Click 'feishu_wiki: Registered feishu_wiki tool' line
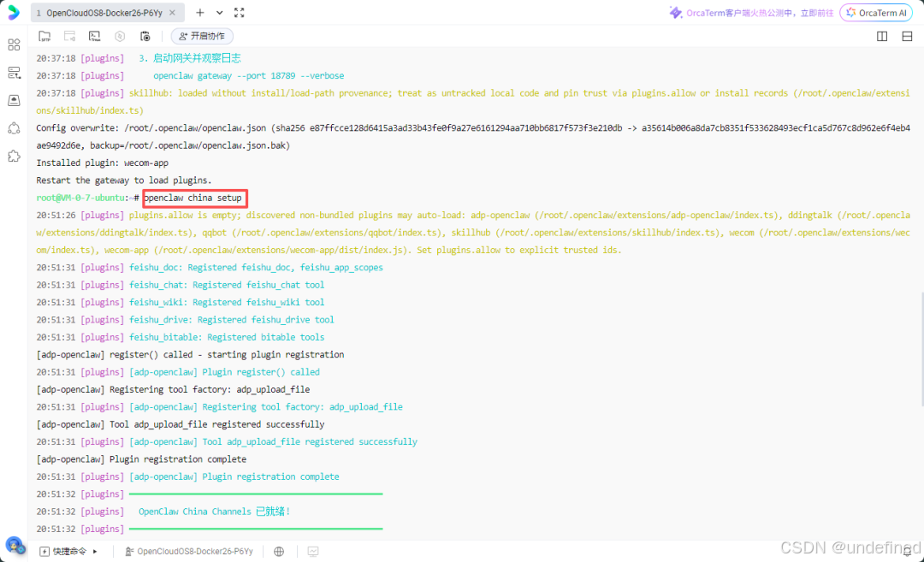 click(227, 302)
